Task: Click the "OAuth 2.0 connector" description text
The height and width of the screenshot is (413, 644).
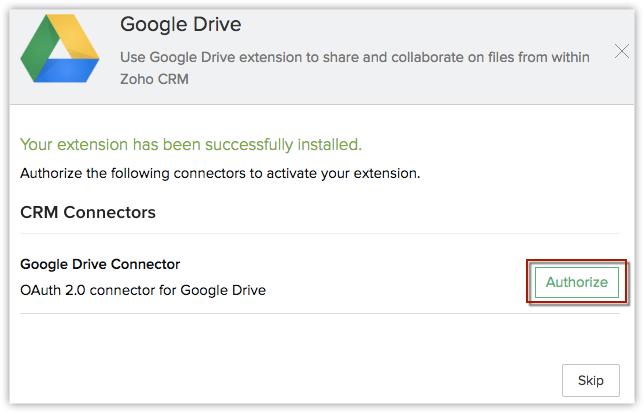Action: click(x=143, y=290)
